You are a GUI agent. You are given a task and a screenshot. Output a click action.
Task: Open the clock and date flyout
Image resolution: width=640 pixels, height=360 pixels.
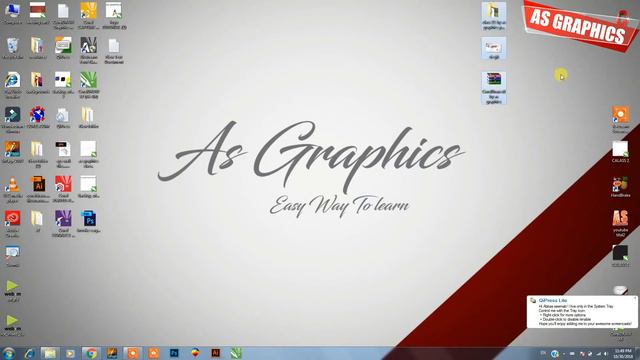click(x=623, y=353)
